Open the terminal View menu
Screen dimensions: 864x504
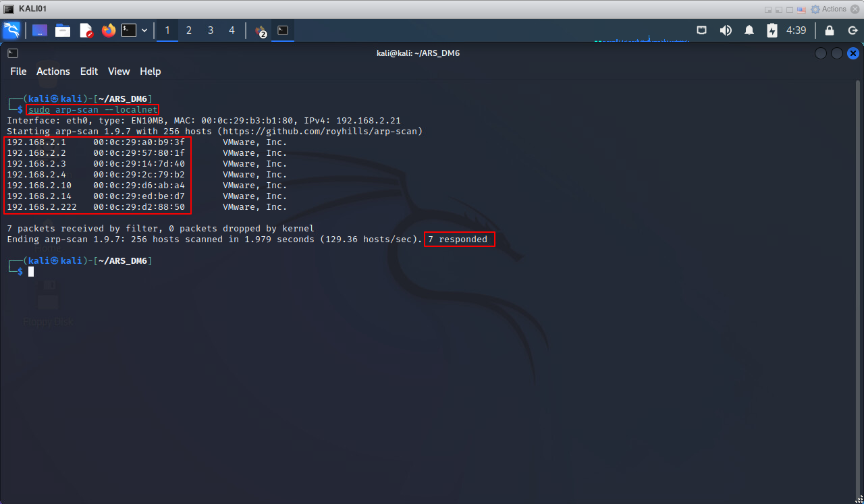(119, 72)
